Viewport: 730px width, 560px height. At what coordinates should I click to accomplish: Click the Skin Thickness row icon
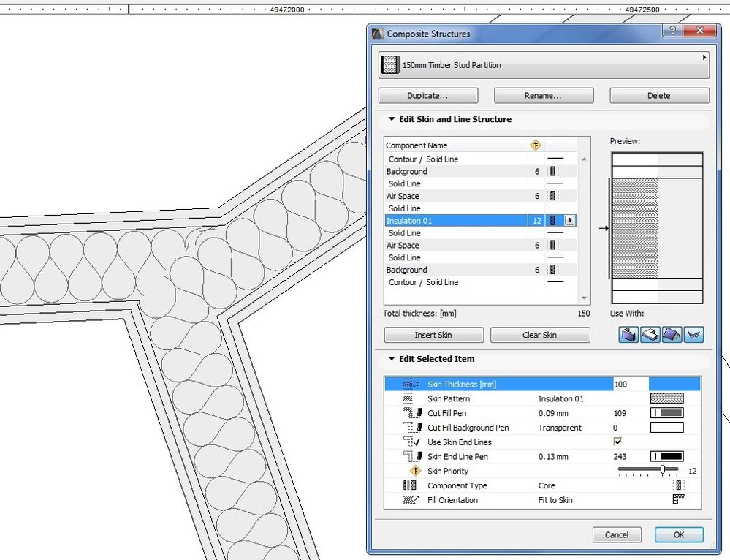coord(410,385)
